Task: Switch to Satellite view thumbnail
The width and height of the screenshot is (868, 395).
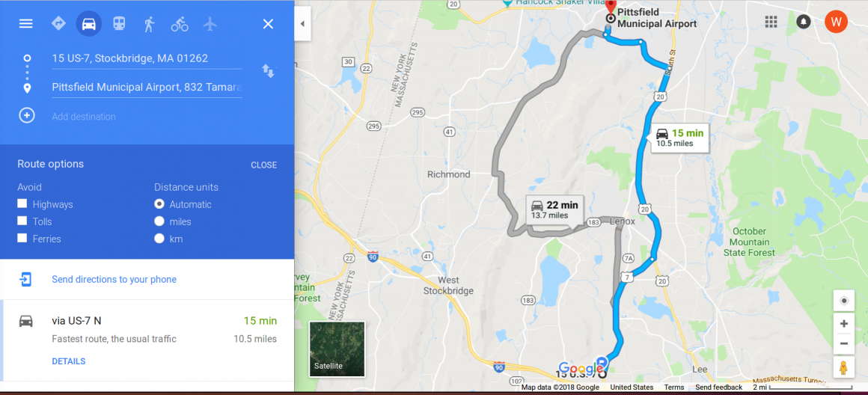Action: click(x=337, y=349)
